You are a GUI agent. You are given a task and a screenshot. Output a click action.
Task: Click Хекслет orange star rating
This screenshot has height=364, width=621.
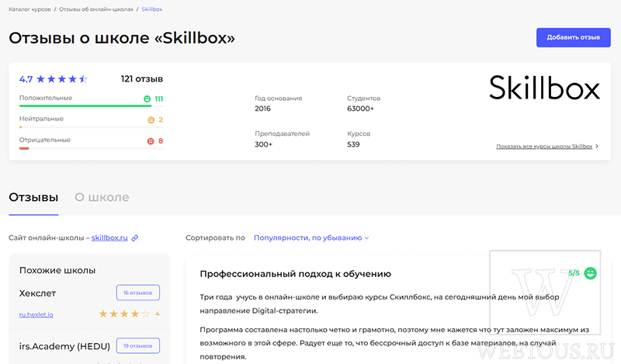click(x=124, y=314)
